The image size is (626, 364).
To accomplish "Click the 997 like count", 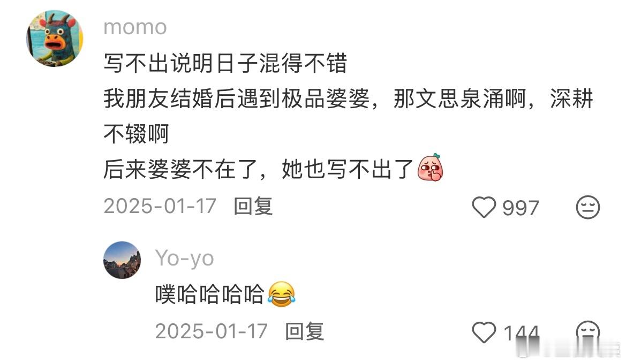I will [x=521, y=208].
